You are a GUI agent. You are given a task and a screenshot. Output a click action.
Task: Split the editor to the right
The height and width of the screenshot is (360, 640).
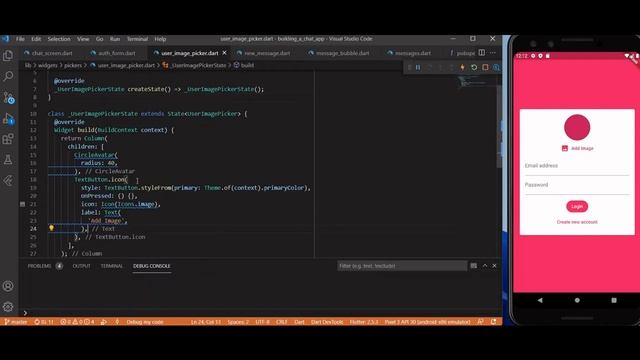click(x=482, y=53)
